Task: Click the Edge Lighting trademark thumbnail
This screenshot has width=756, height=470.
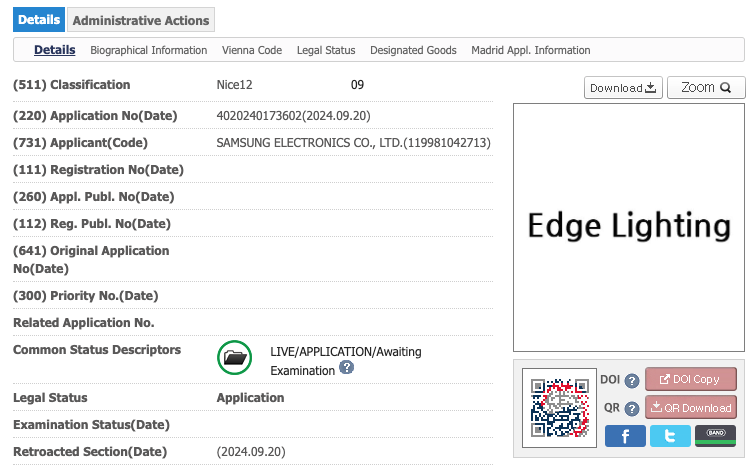Action: [629, 227]
